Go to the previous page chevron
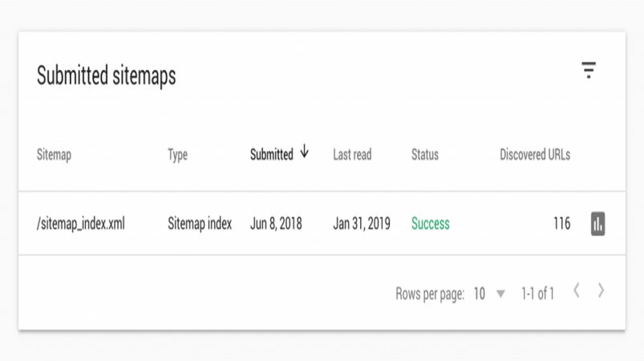Screen dimensions: 644x361 point(577,290)
